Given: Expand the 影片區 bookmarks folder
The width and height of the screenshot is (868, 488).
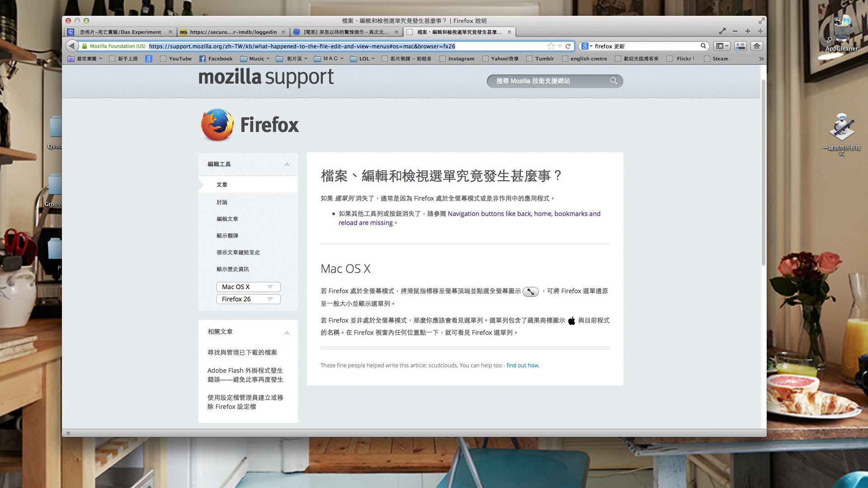Looking at the screenshot, I should (292, 59).
